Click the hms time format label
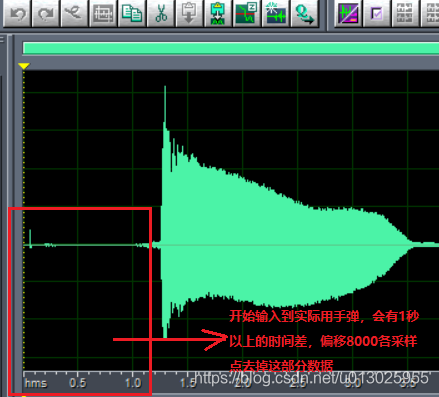439x397 pixels. pos(36,383)
